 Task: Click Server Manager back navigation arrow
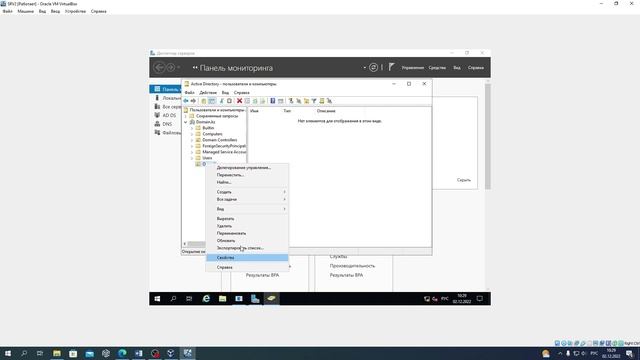click(x=159, y=67)
